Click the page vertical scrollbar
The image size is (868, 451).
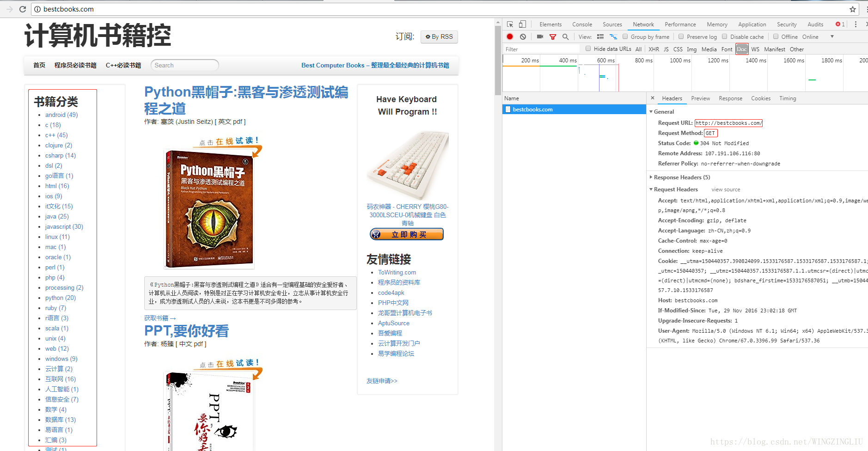click(498, 60)
